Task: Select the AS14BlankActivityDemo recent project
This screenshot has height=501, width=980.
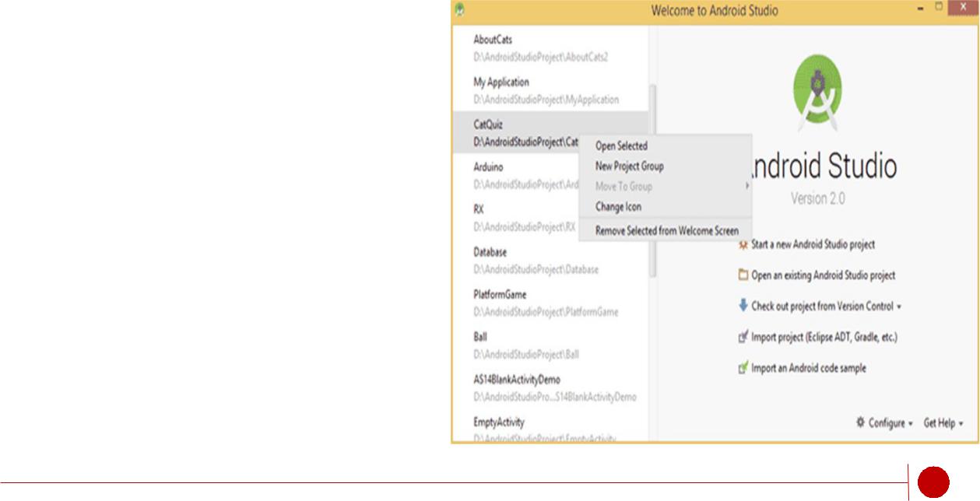Action: (x=550, y=388)
